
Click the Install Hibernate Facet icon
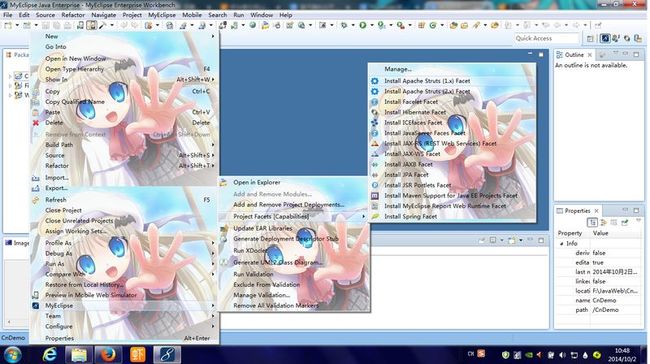[x=375, y=112]
